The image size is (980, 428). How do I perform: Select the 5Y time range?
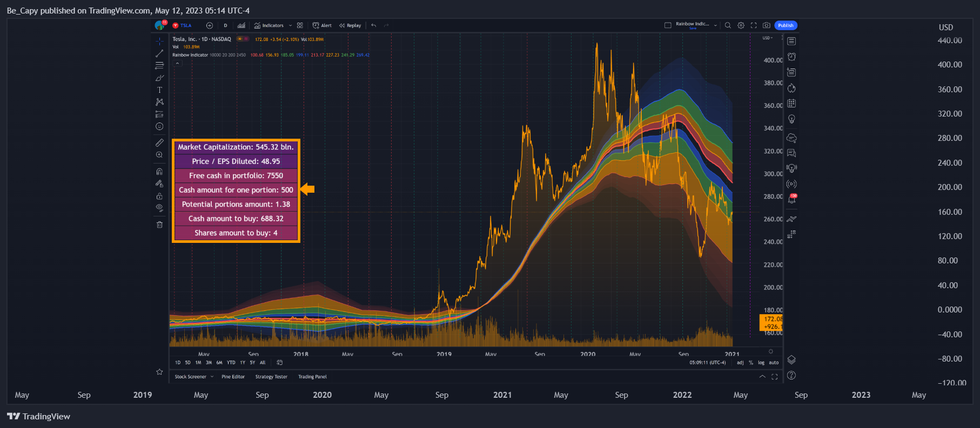(252, 363)
